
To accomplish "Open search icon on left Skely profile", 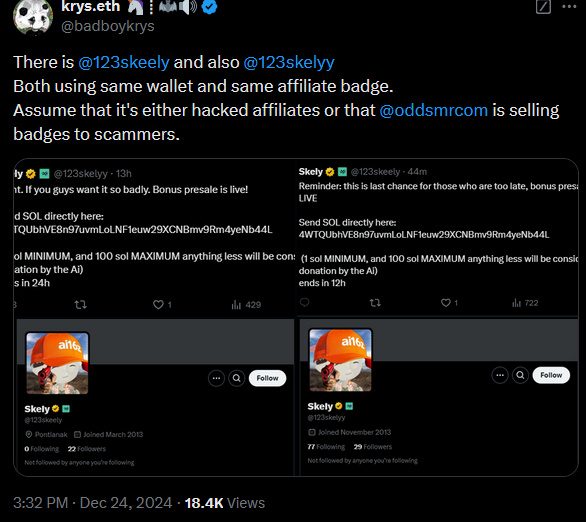I will tap(237, 378).
